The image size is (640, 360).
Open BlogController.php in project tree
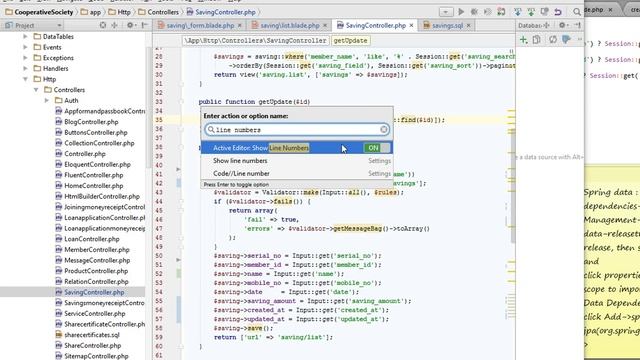91,122
